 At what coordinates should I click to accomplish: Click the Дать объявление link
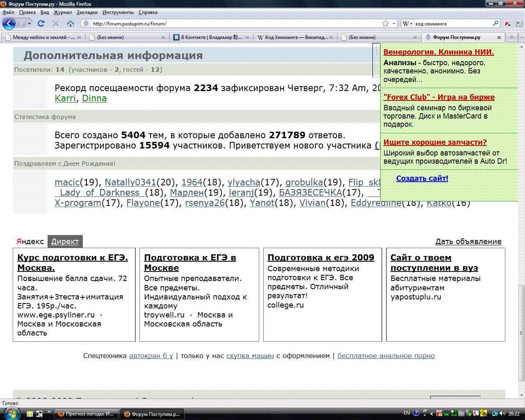[468, 242]
